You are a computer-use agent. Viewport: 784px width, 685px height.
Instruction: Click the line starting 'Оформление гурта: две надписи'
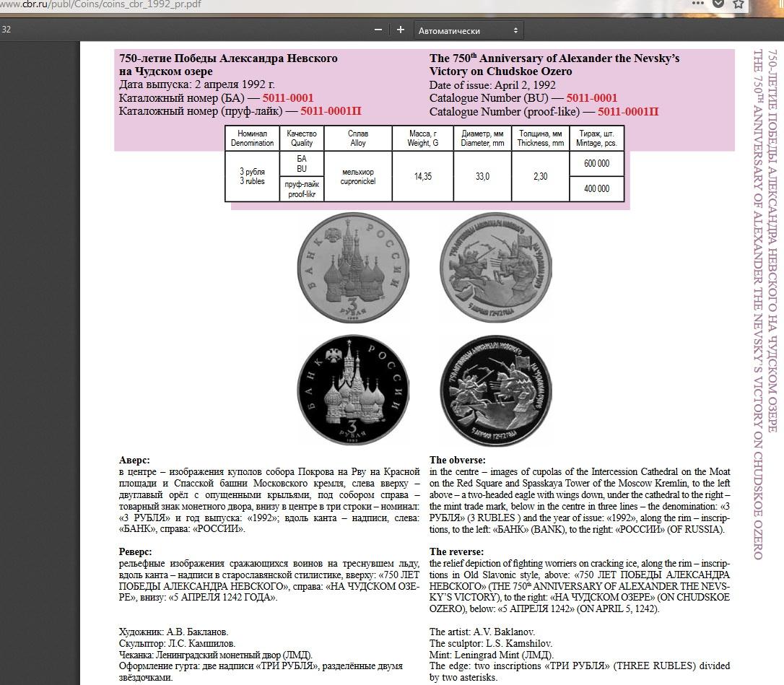pyautogui.click(x=261, y=666)
